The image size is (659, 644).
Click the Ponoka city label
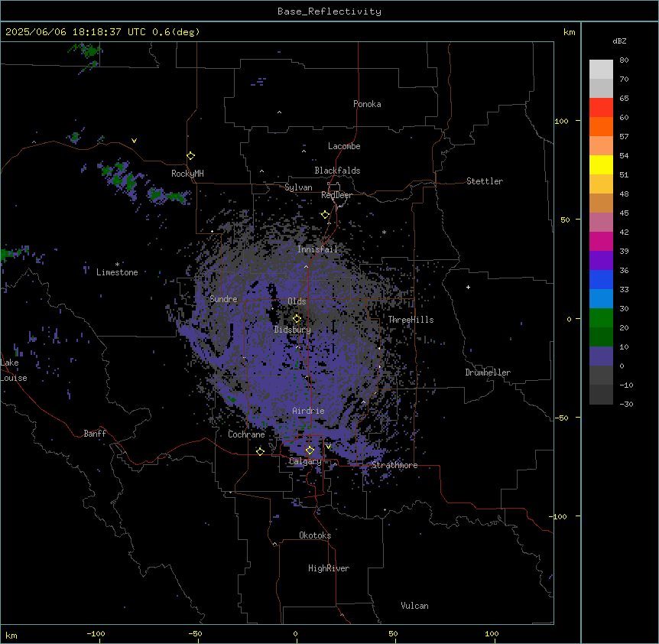click(x=367, y=104)
